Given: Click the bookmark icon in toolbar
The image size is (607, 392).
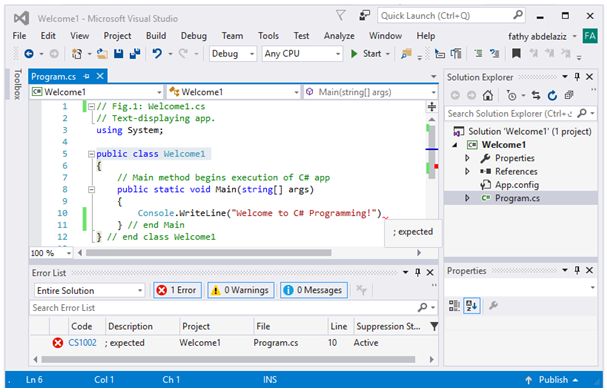Looking at the screenshot, I should [x=516, y=53].
